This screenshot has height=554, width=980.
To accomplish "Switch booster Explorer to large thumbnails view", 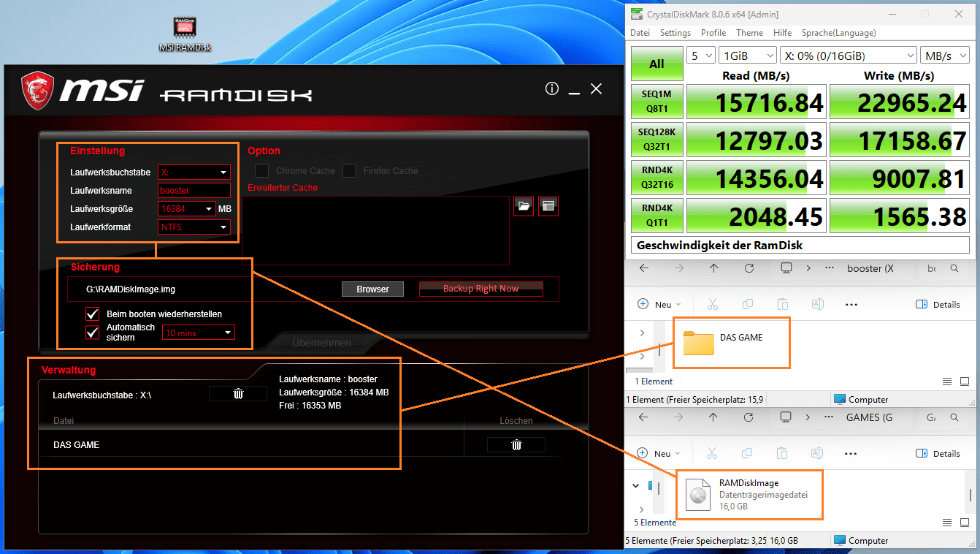I will tap(965, 382).
